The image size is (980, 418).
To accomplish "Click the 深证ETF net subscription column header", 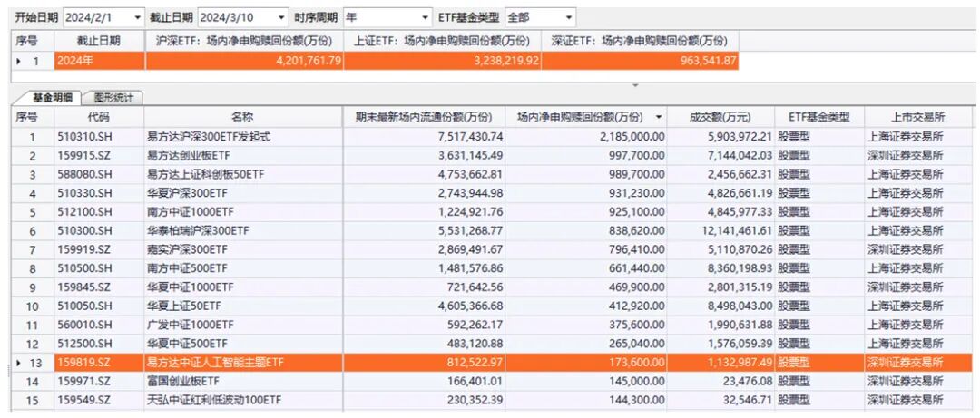I will tap(640, 41).
